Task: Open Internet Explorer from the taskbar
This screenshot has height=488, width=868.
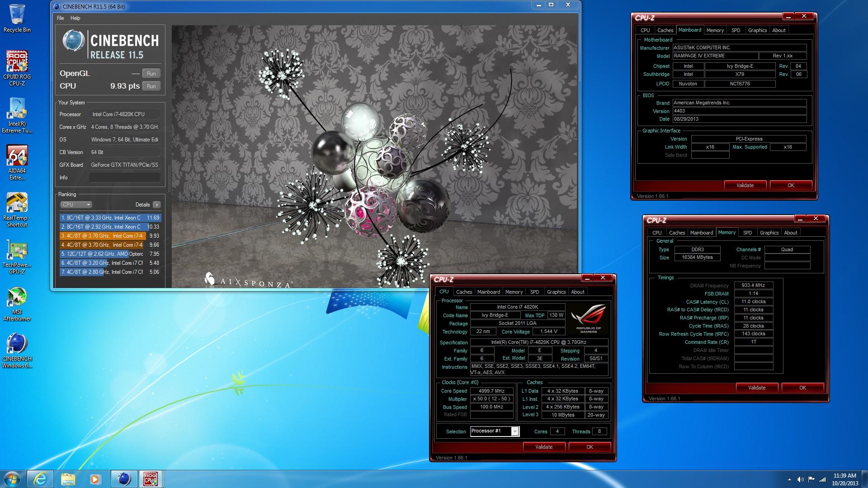Action: click(40, 479)
